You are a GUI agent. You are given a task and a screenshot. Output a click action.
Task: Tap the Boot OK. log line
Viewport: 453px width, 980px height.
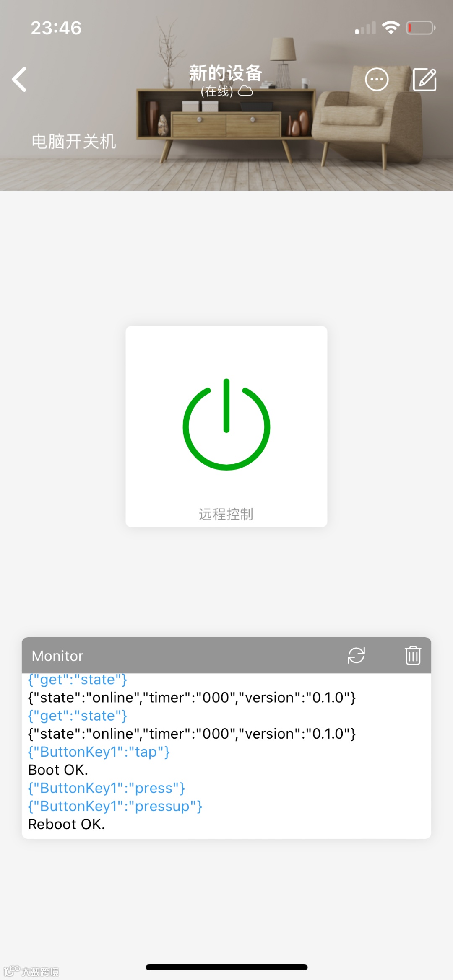pos(58,770)
